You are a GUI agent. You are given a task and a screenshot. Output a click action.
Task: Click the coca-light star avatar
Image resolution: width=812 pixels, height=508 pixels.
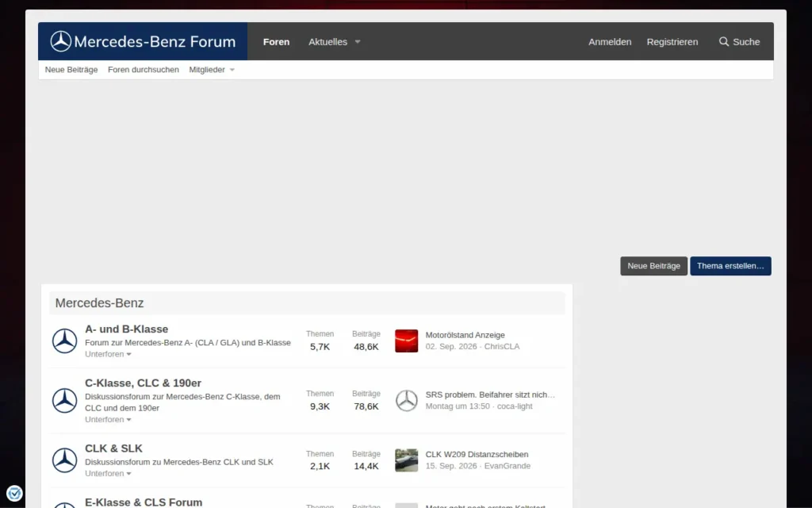coord(407,401)
